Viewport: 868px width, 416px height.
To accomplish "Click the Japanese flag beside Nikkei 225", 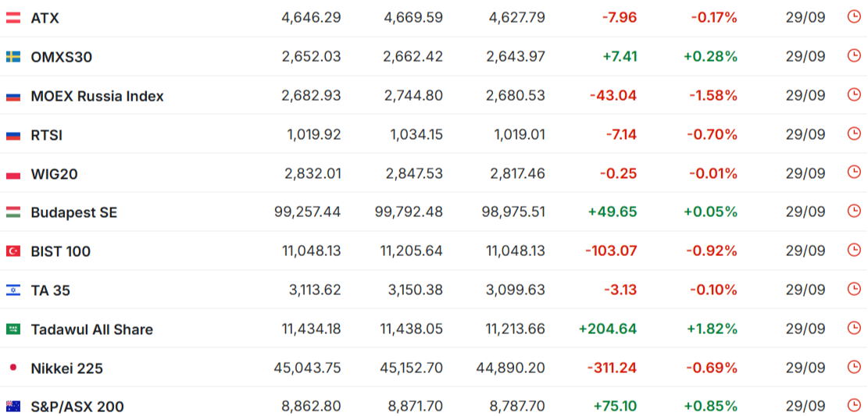I will 13,368.
